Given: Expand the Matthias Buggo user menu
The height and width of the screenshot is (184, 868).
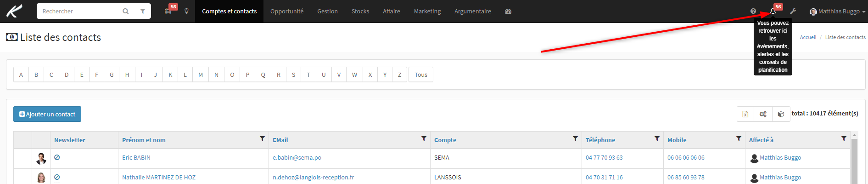Looking at the screenshot, I should click(838, 11).
